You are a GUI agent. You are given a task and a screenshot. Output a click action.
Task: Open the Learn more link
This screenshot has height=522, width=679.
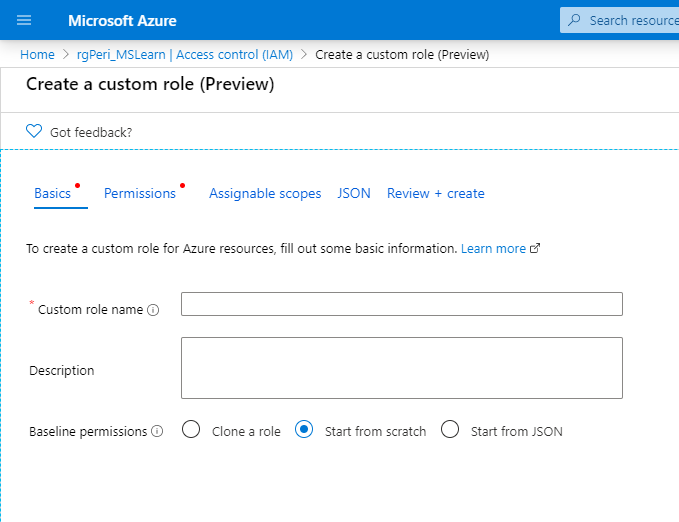(x=493, y=249)
